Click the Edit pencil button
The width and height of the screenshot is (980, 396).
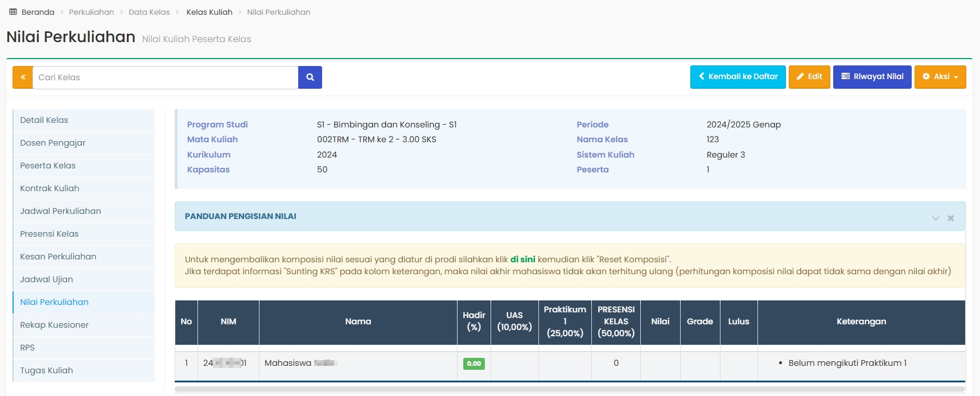(x=809, y=77)
